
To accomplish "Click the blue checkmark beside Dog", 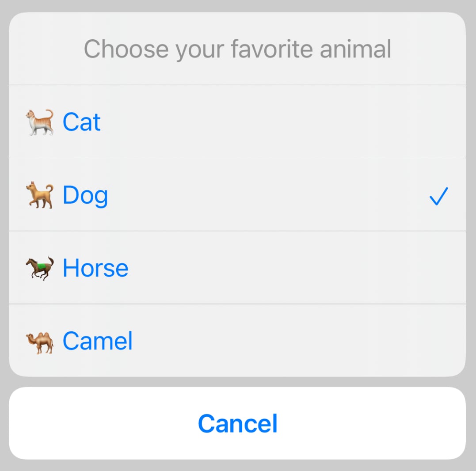I will (438, 196).
